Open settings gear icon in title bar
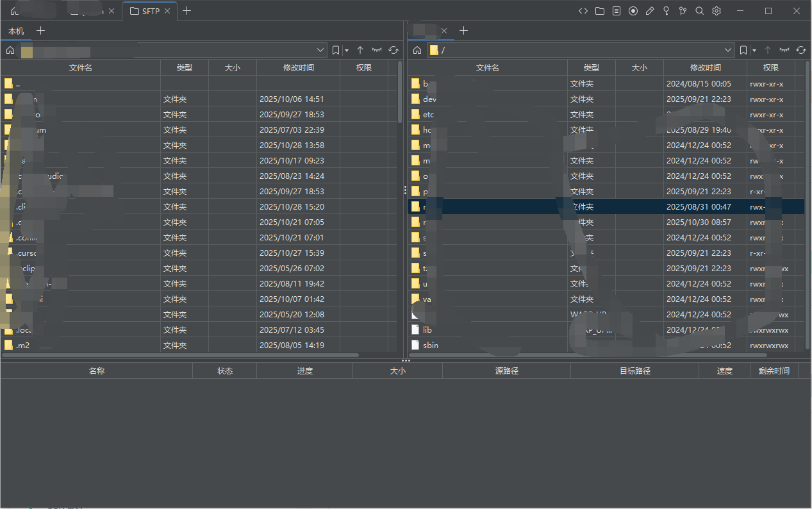 [x=717, y=11]
